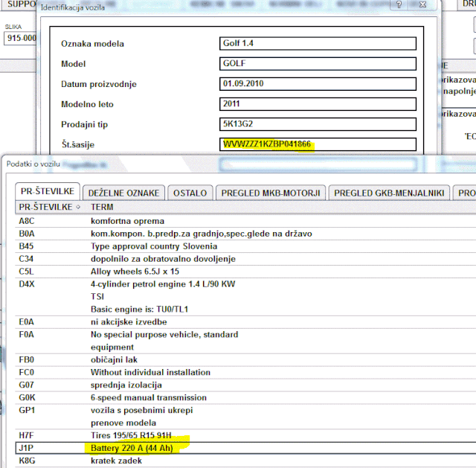Sort by PR-ŠTEVILKE column header
The image size is (476, 468).
click(50, 207)
